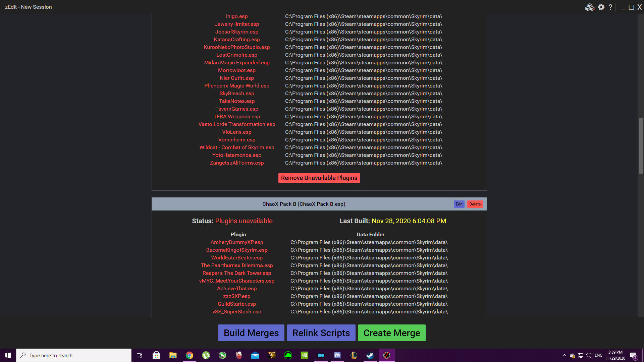Open the Mail app on taskbar
Viewport: 644px width, 362px height.
point(255,355)
